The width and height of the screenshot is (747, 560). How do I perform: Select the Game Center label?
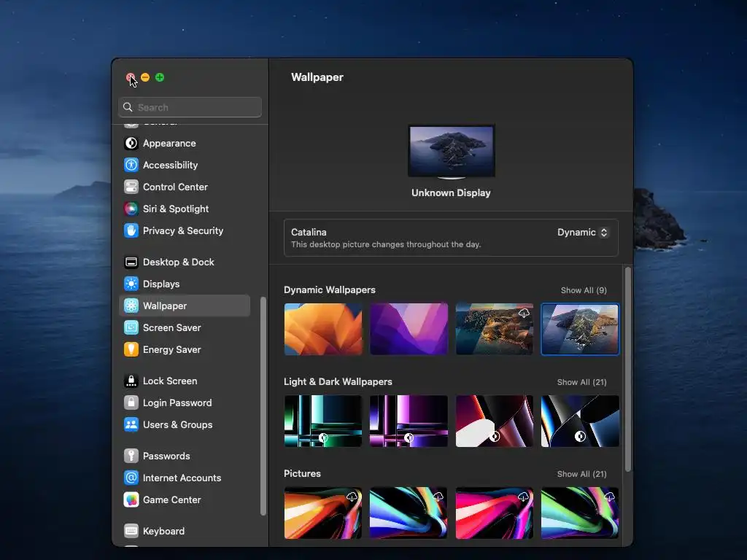click(172, 499)
